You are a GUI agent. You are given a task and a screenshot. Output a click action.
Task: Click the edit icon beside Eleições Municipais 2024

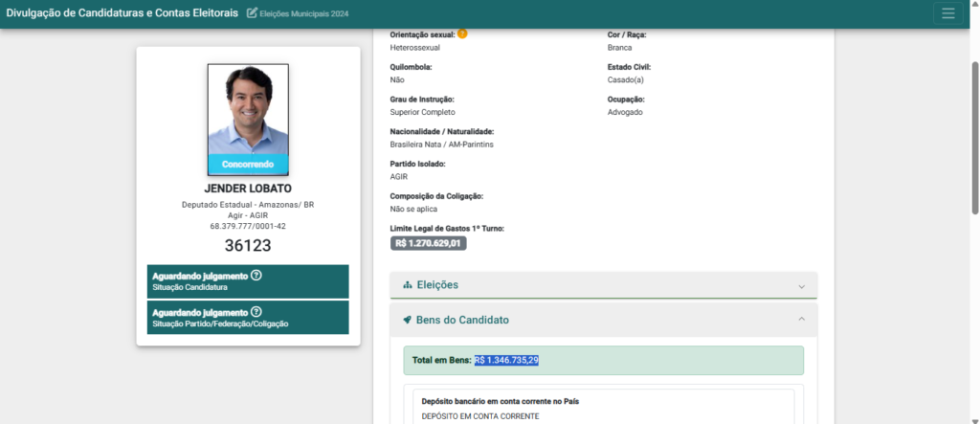point(252,13)
